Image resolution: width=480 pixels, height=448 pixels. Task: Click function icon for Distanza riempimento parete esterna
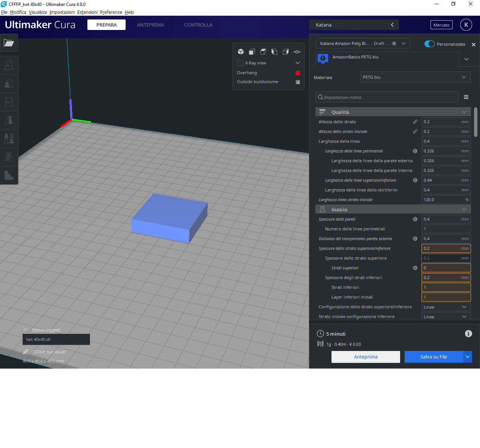(x=415, y=239)
